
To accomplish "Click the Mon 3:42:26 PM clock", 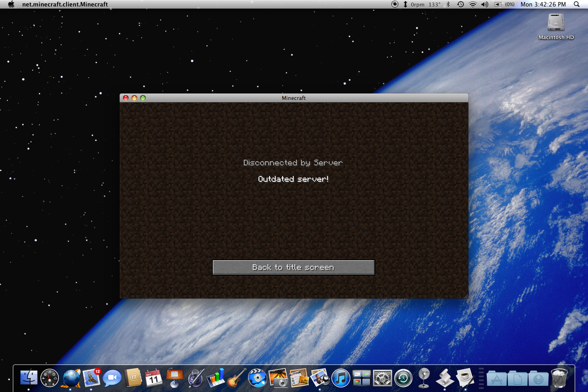I will 543,4.
